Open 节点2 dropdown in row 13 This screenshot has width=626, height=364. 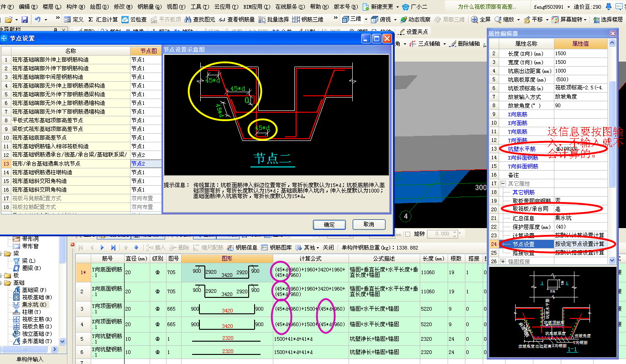(x=146, y=163)
